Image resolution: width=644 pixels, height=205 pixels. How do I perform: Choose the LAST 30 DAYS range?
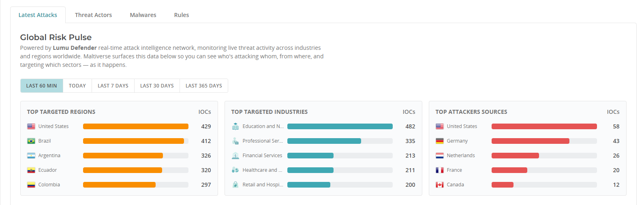point(157,86)
